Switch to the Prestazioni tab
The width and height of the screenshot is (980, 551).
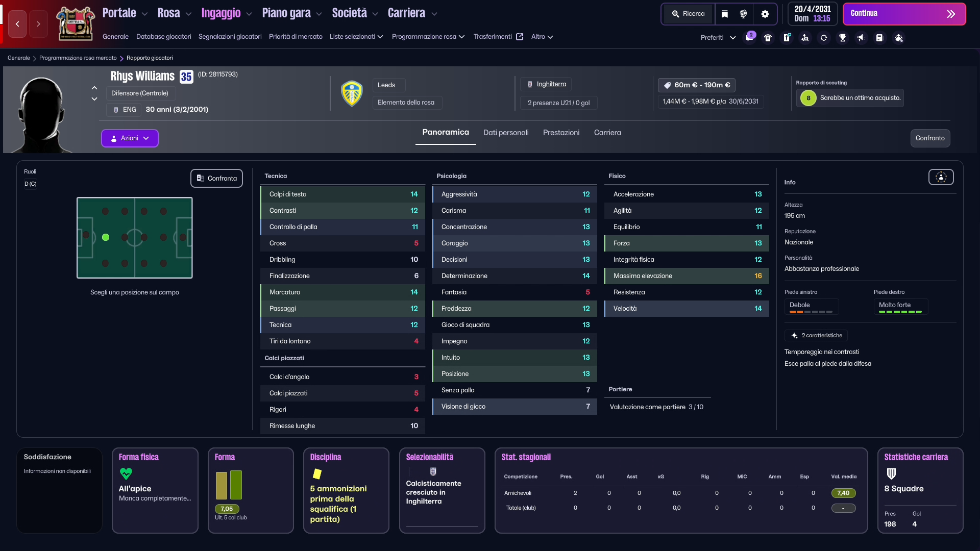click(561, 133)
